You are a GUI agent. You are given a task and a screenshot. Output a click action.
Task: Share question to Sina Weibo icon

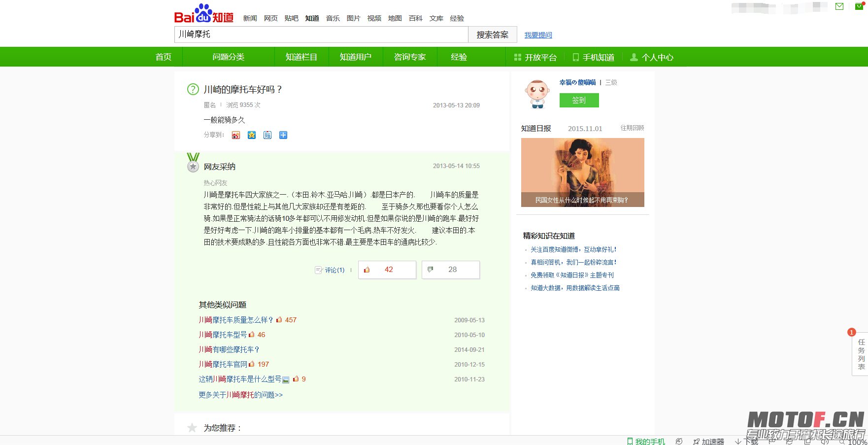[x=236, y=135]
